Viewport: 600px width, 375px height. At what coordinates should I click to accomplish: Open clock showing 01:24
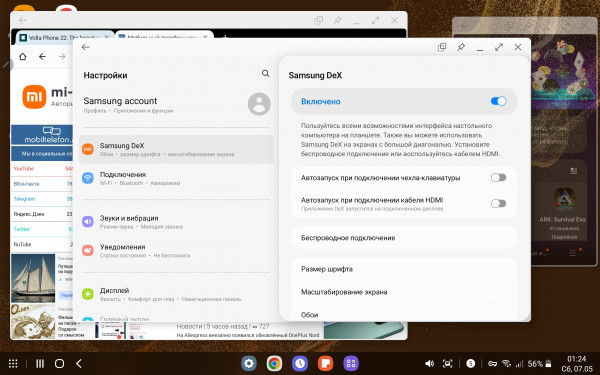tap(577, 359)
